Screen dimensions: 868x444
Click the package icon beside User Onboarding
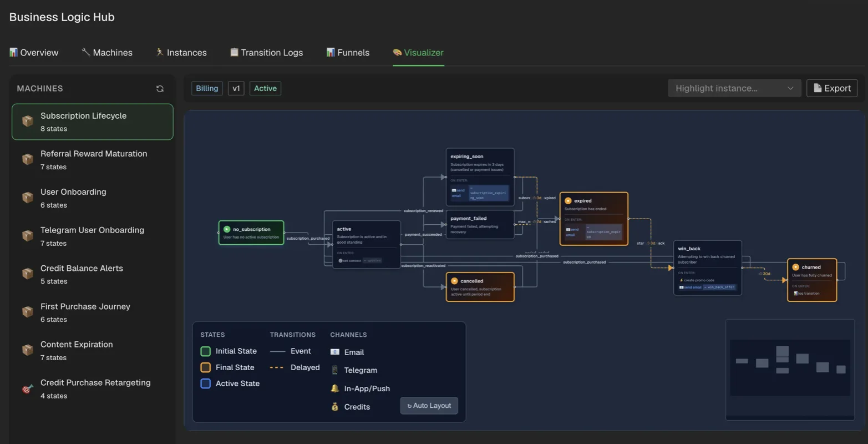28,198
